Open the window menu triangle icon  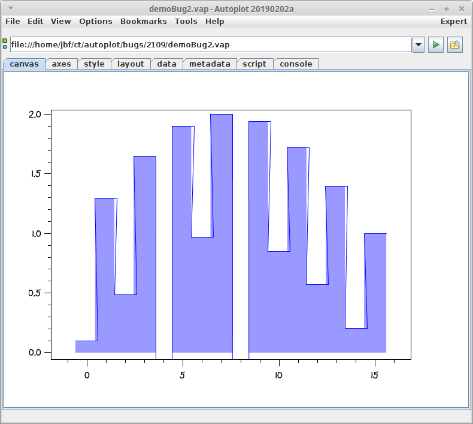coord(11,8)
